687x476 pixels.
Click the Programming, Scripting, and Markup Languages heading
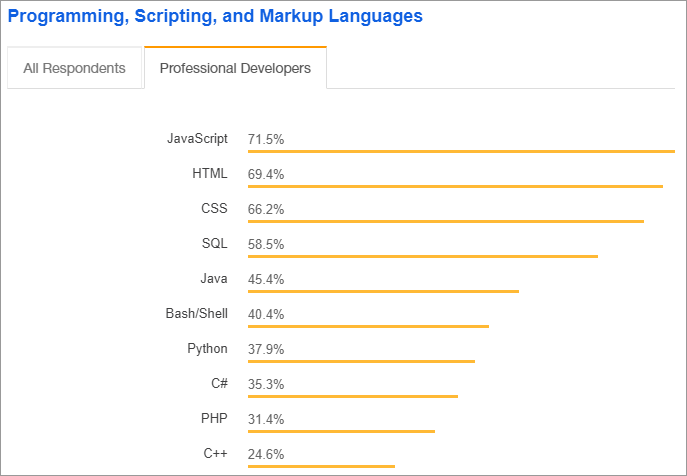[215, 16]
